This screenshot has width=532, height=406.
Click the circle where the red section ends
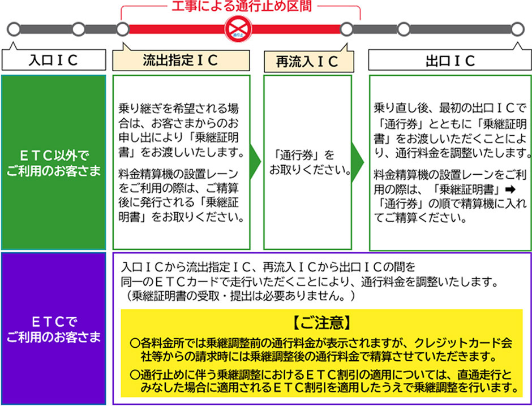pyautogui.click(x=347, y=29)
